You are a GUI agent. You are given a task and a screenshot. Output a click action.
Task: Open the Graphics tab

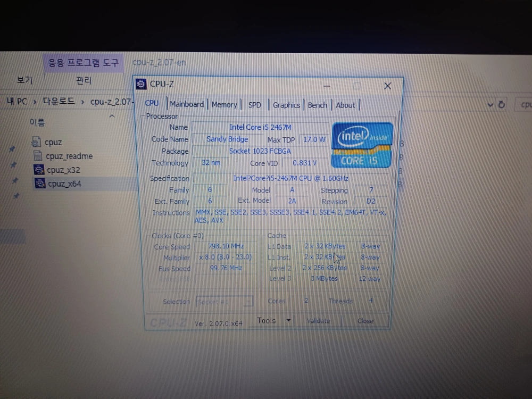point(286,105)
